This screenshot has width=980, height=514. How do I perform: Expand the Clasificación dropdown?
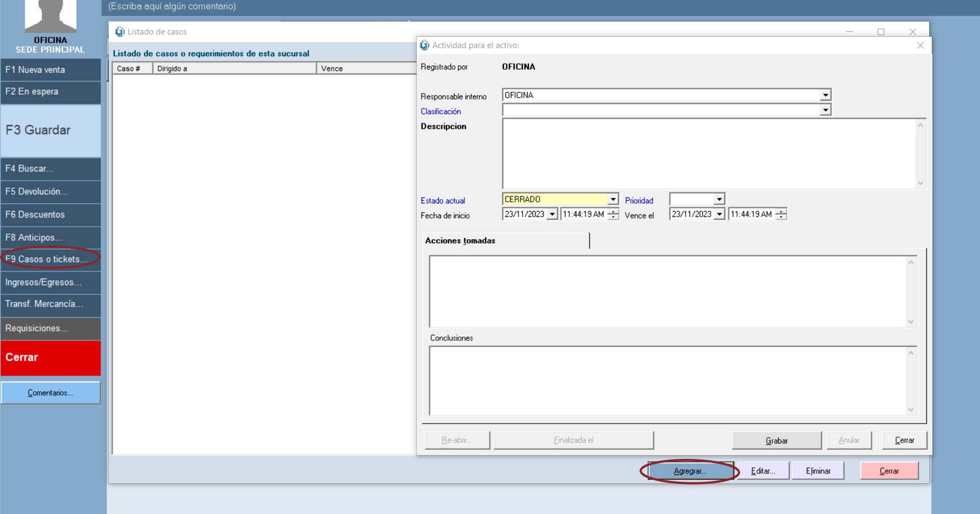(825, 110)
